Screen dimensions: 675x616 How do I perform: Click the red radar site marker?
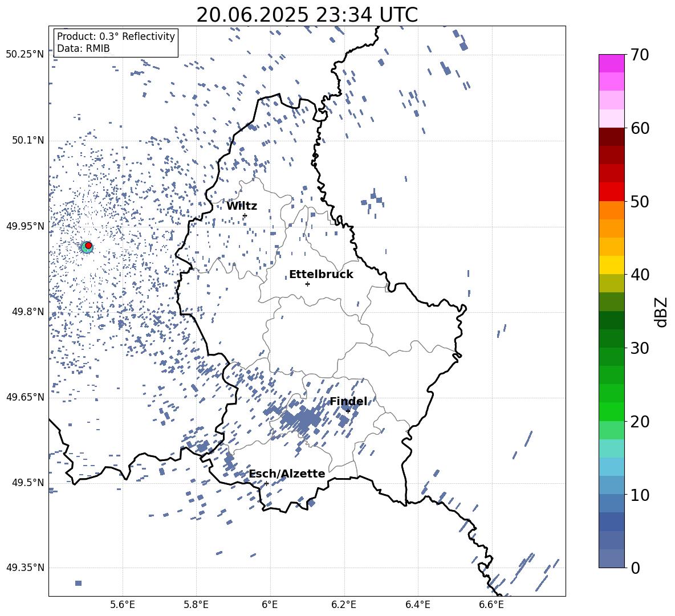[88, 246]
